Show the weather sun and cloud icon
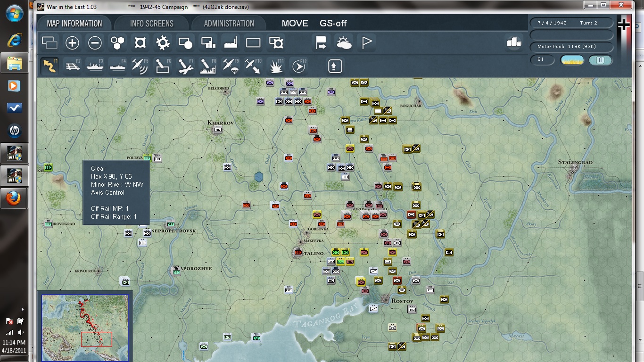Image resolution: width=644 pixels, height=362 pixels. click(344, 43)
